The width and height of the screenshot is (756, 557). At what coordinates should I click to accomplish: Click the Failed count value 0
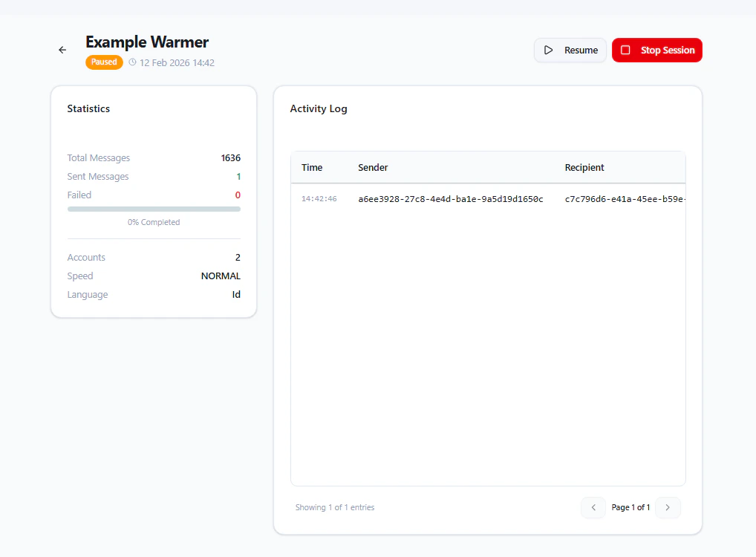coord(238,195)
